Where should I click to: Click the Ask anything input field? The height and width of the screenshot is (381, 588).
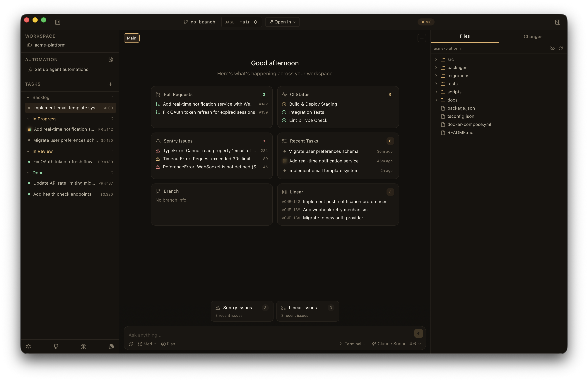pyautogui.click(x=247, y=335)
